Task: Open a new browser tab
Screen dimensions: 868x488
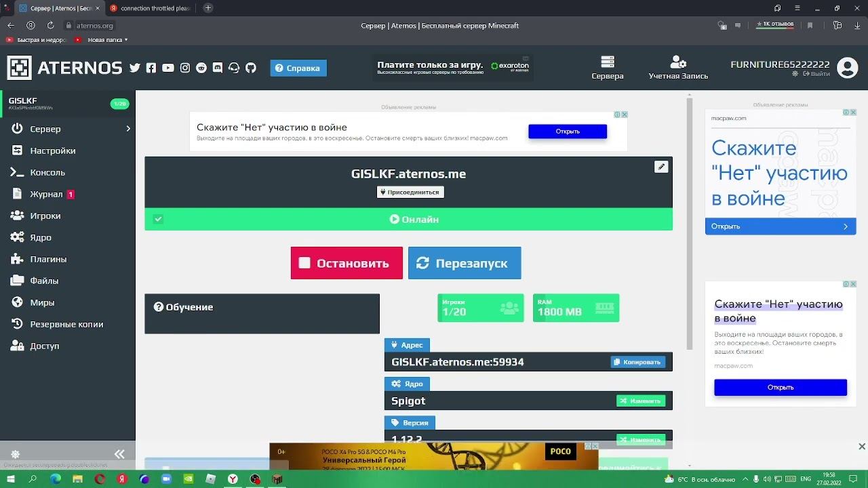Action: pos(208,8)
